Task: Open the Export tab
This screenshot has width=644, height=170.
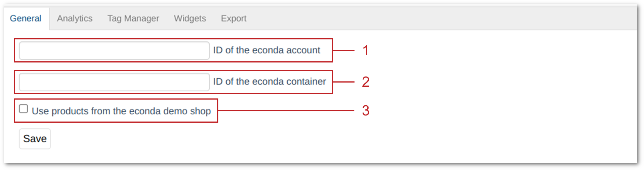Action: pos(233,19)
